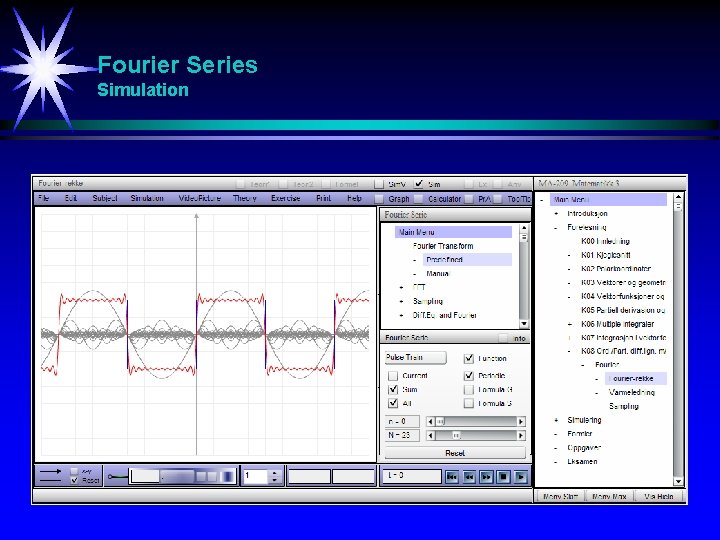
Task: Enable the Current checkbox
Action: pyautogui.click(x=393, y=376)
